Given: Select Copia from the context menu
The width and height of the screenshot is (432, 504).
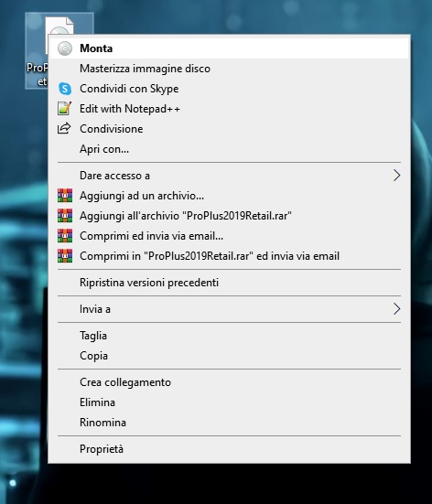Looking at the screenshot, I should (x=230, y=356).
